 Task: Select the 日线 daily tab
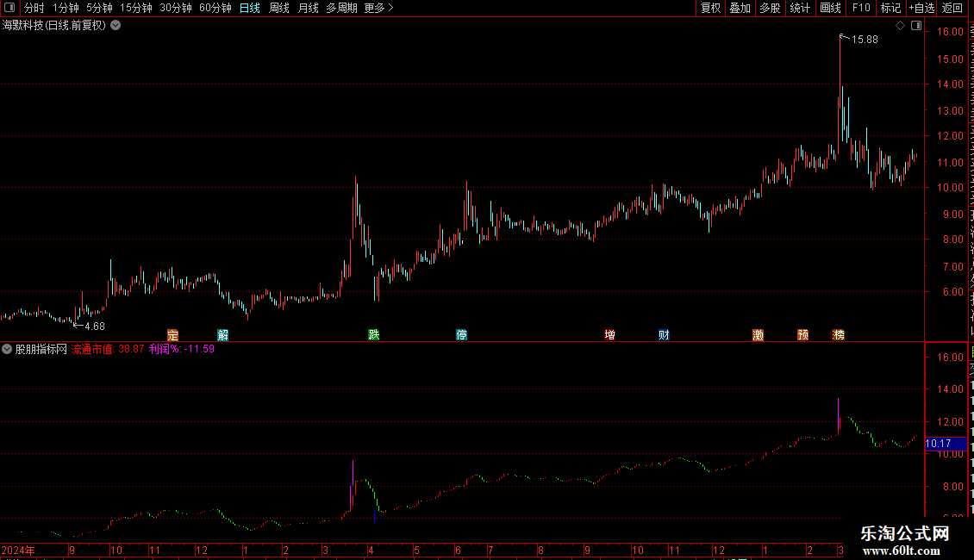250,8
